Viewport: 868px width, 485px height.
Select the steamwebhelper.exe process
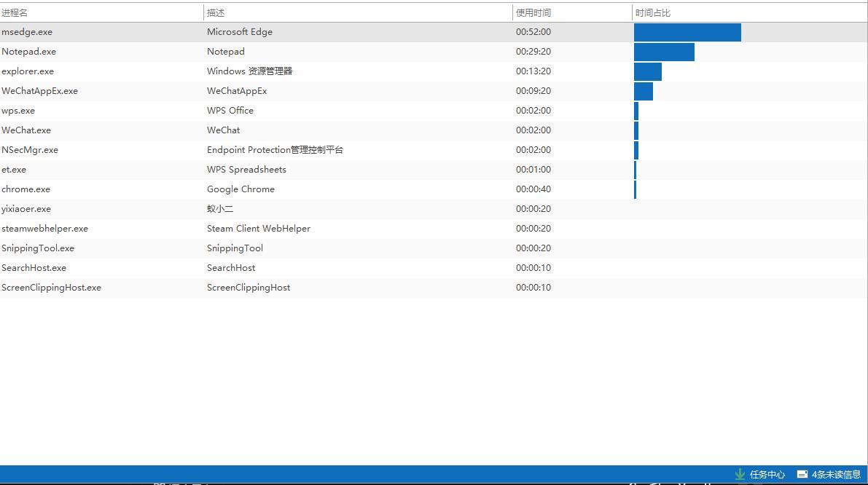44,229
